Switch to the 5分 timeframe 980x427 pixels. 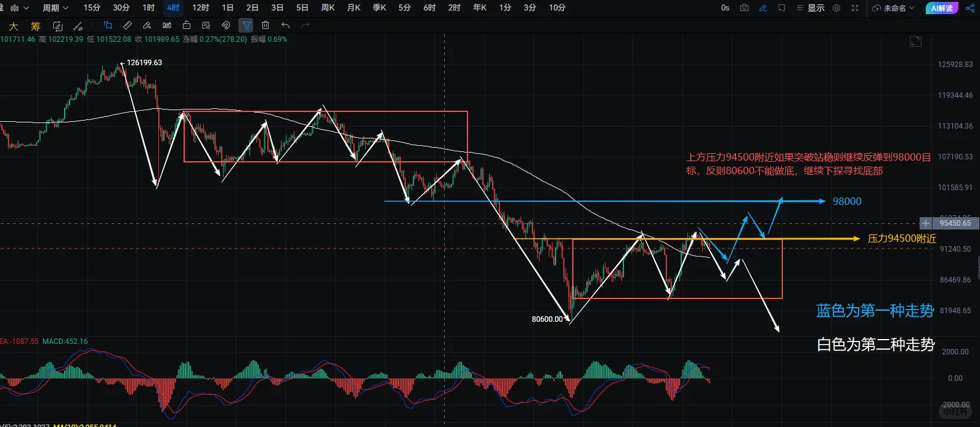[x=404, y=8]
